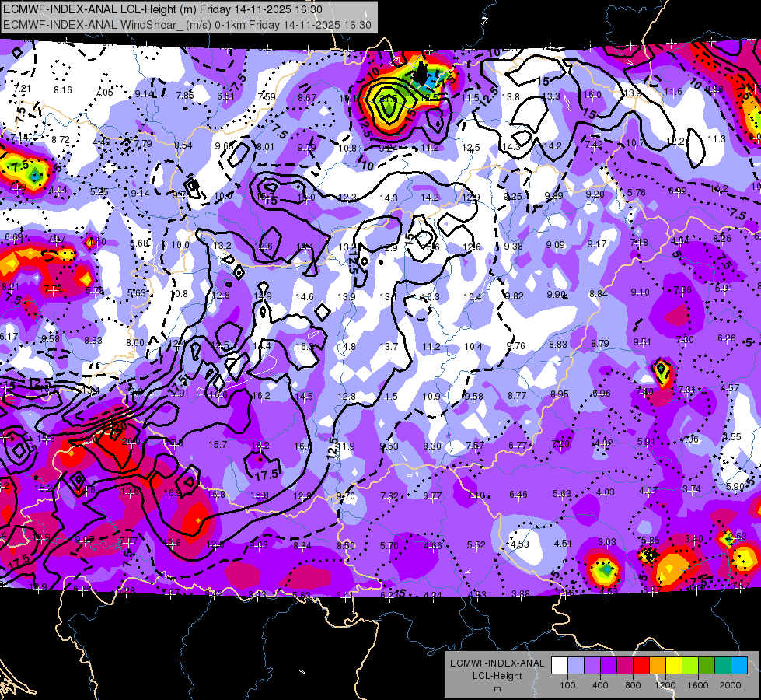
Task: Select the white legend swatch
Action: (560, 666)
